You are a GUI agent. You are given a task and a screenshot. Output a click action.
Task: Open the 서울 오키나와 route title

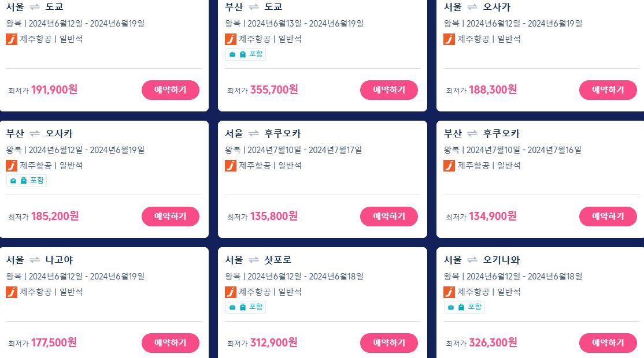point(482,260)
